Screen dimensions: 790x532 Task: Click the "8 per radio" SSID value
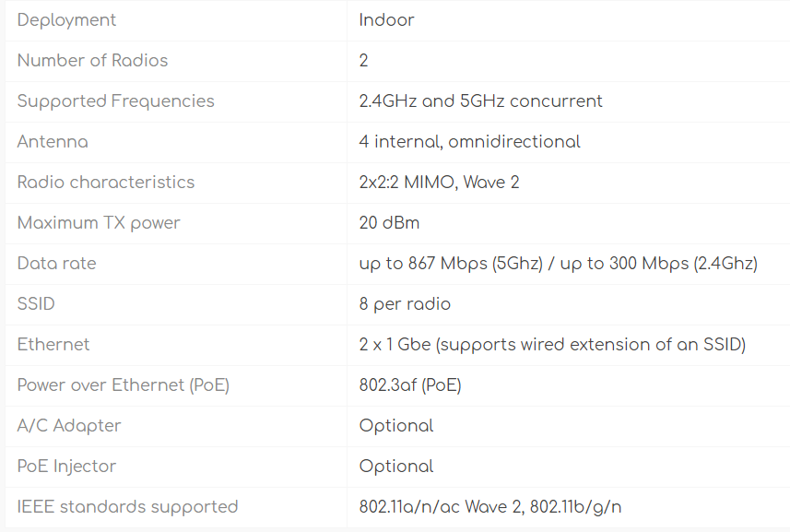click(405, 304)
